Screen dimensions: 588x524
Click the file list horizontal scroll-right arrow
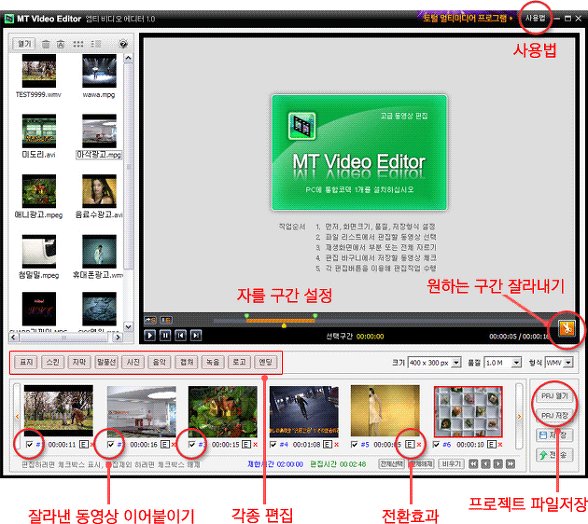118,337
